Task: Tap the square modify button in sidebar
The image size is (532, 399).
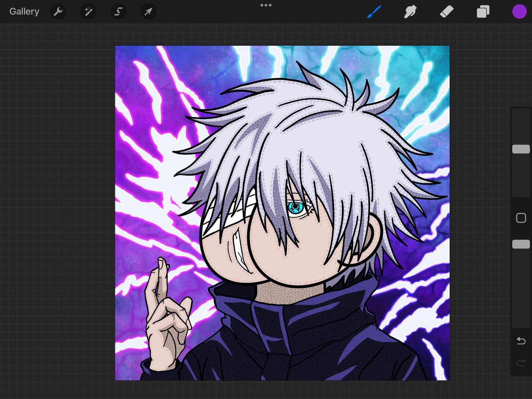Action: [521, 218]
